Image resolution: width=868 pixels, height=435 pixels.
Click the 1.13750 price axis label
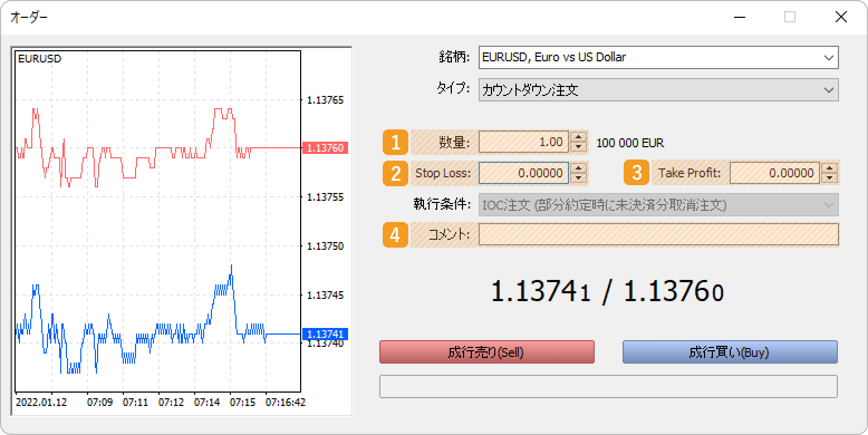point(325,246)
